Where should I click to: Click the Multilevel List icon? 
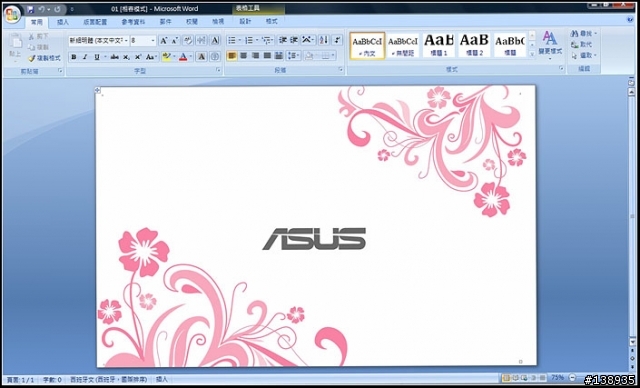pyautogui.click(x=267, y=40)
